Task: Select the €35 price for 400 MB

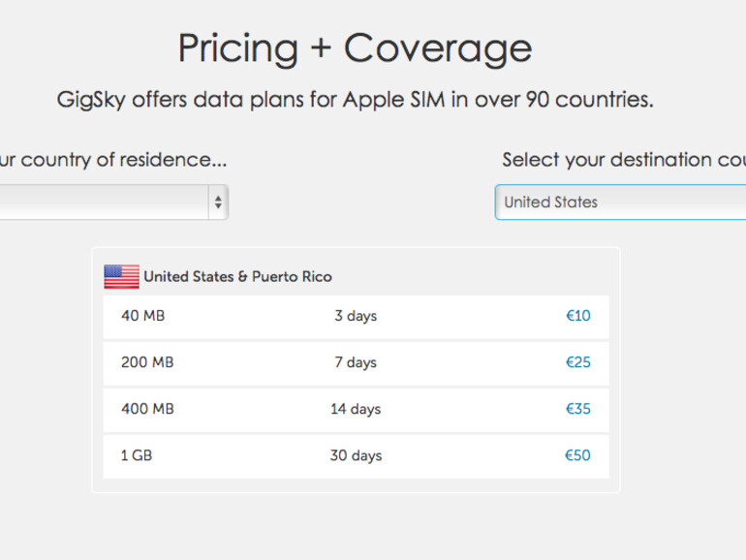Action: (x=577, y=409)
